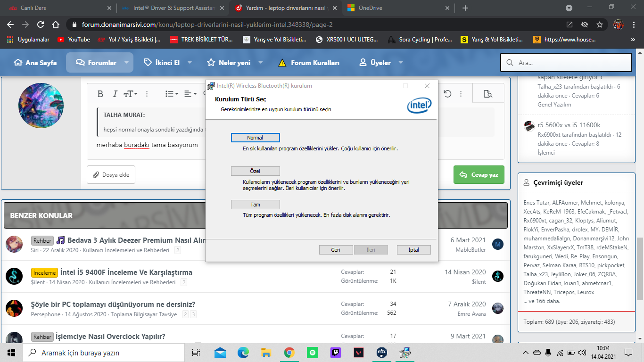Viewport: 644px width, 362px height.
Task: Open more formatting options beside font size
Action: [x=147, y=94]
